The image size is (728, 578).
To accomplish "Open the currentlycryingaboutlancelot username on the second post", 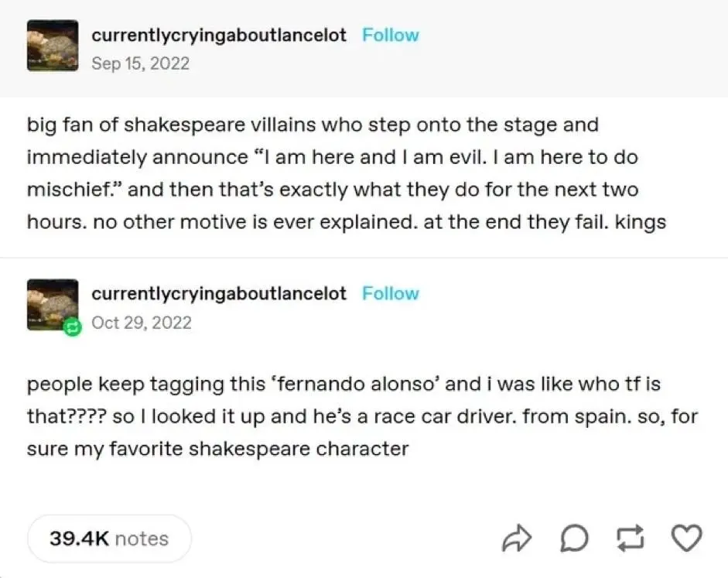I will (x=219, y=293).
